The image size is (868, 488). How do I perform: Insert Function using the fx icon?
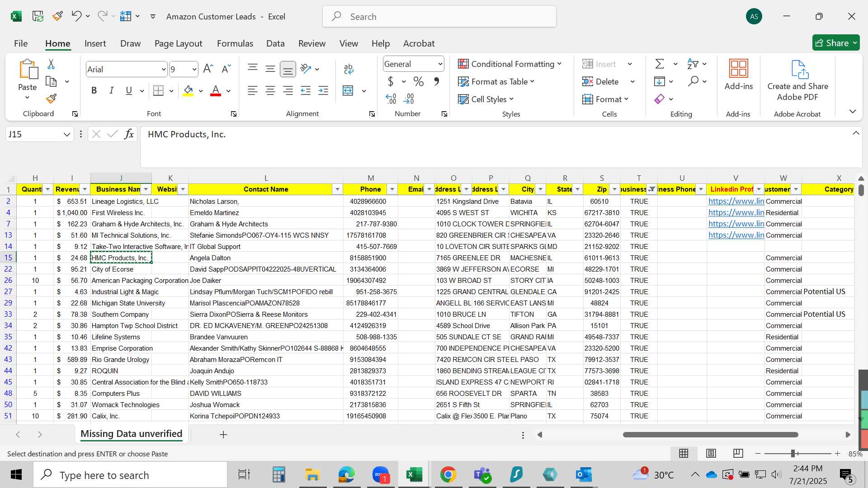pos(129,134)
